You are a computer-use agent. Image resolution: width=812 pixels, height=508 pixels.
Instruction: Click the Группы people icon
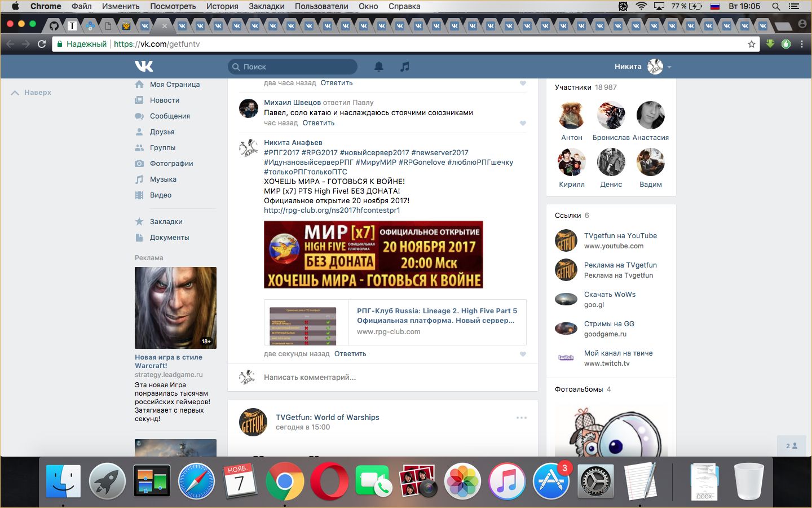coord(139,147)
